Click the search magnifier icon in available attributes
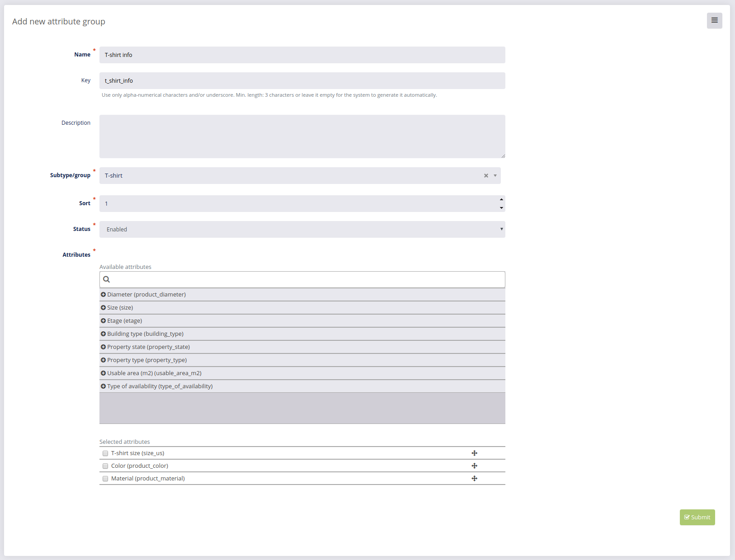Viewport: 735px width, 560px height. tap(107, 279)
